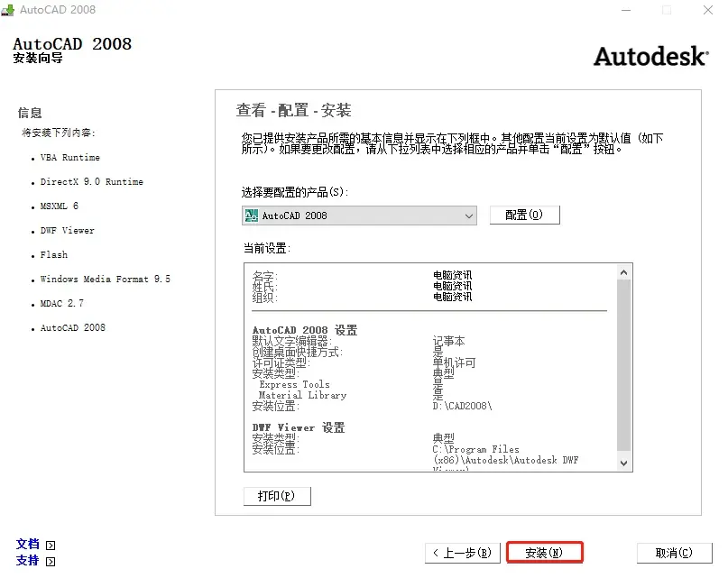Cancel setup with 取消(C) button
Viewport: 728px width, 578px height.
click(x=674, y=553)
